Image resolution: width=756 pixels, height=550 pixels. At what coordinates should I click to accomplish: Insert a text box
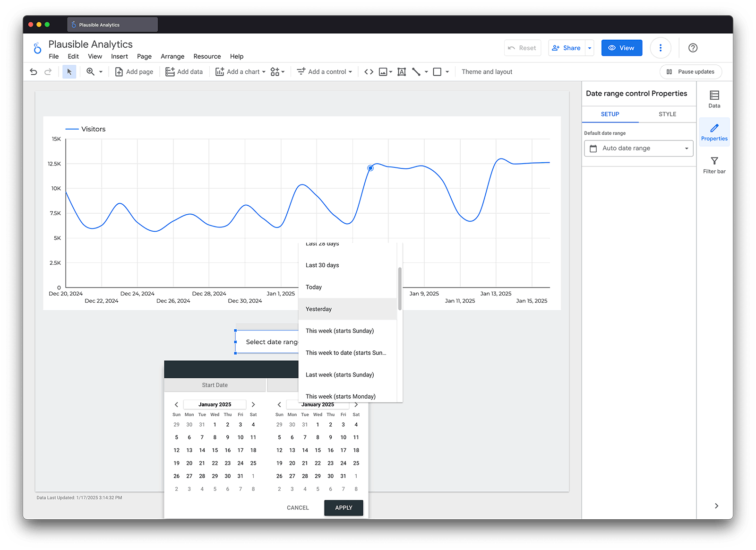[402, 71]
